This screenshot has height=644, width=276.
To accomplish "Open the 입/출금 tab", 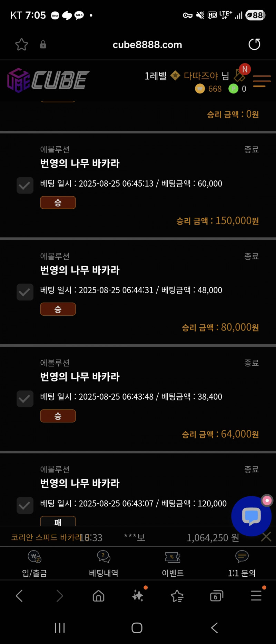I will tap(34, 564).
